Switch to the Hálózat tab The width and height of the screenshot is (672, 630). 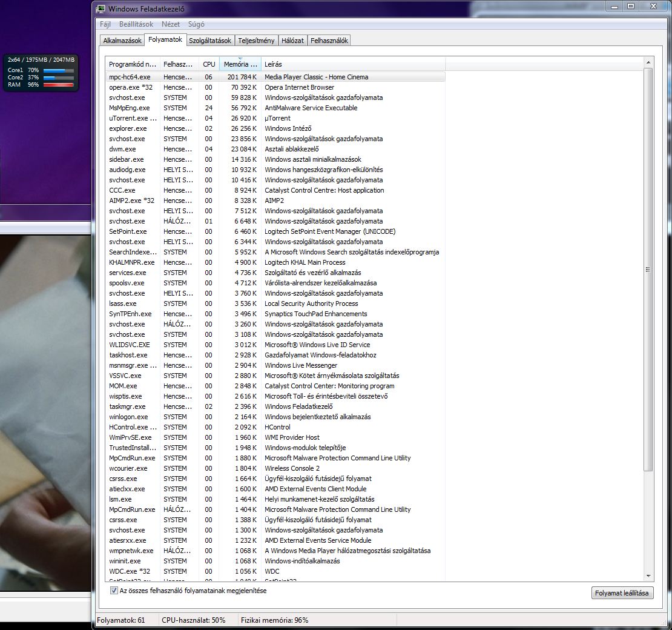[x=293, y=41]
